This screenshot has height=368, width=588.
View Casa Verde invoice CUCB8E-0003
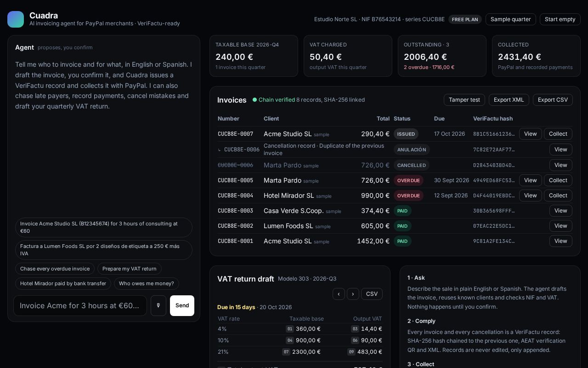[560, 211]
